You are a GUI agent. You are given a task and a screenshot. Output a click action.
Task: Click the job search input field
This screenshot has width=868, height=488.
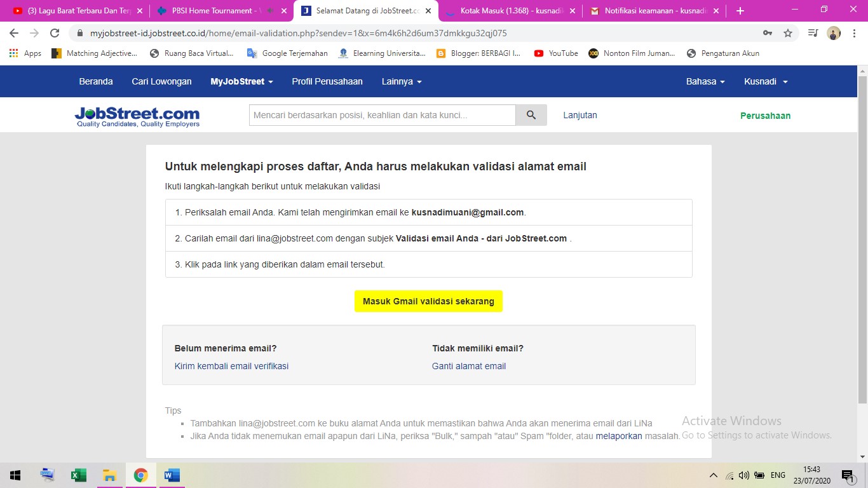pos(382,115)
